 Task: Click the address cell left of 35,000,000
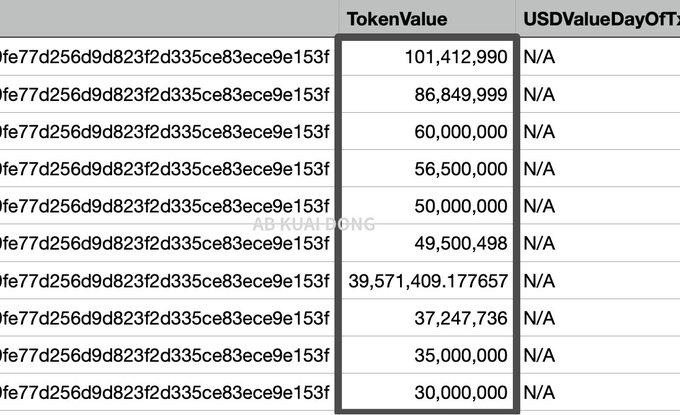pyautogui.click(x=166, y=356)
